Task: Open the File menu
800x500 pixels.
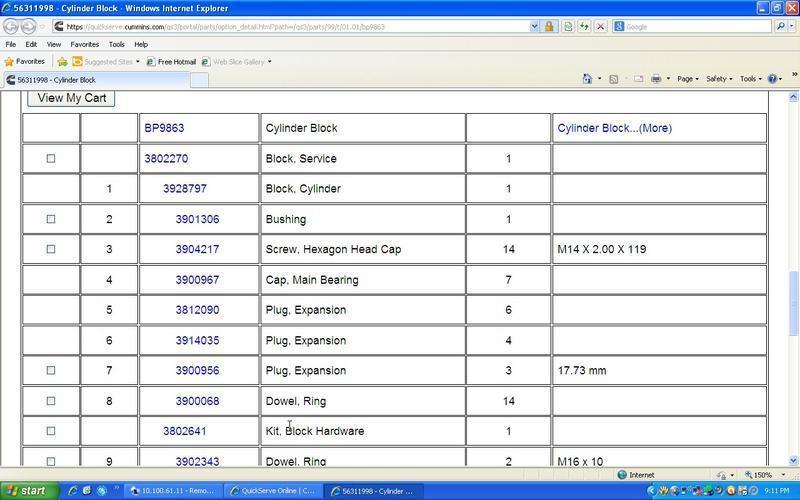Action: [x=11, y=44]
